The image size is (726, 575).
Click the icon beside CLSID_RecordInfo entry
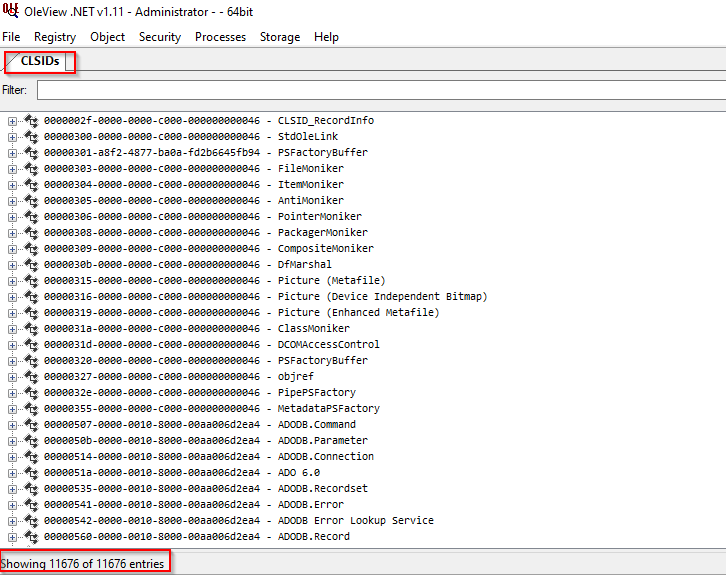30,121
